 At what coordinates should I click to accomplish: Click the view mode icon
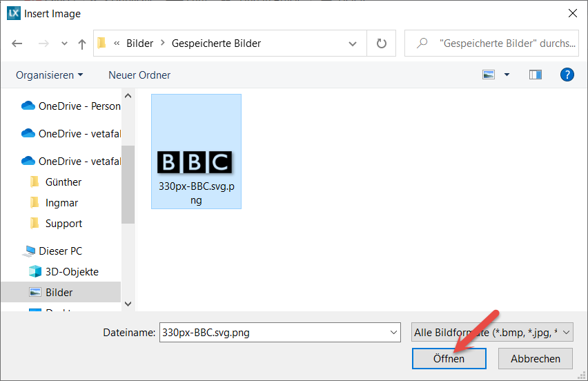coord(489,75)
